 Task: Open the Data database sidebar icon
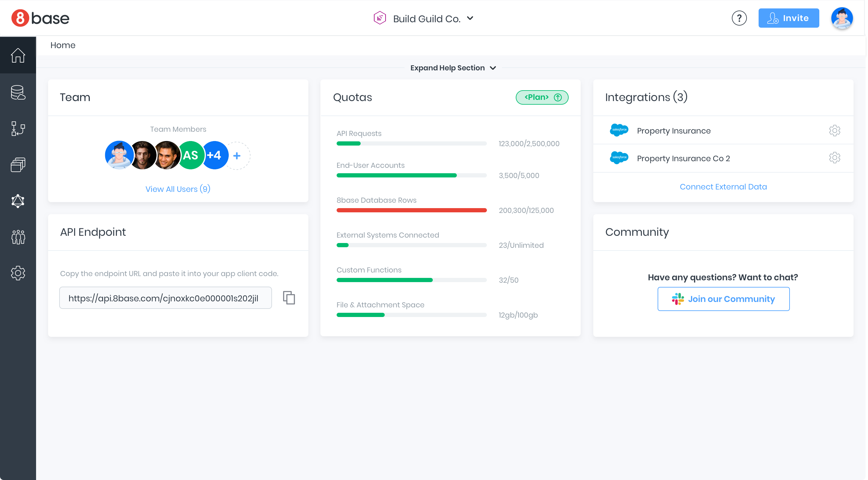18,92
